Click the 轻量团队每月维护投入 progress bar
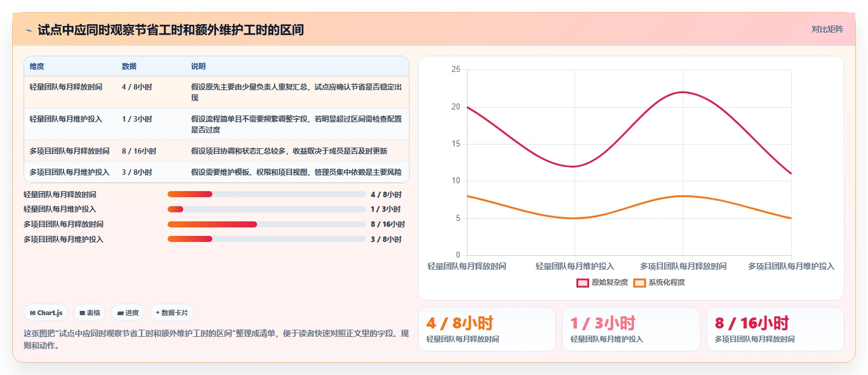 tap(267, 209)
